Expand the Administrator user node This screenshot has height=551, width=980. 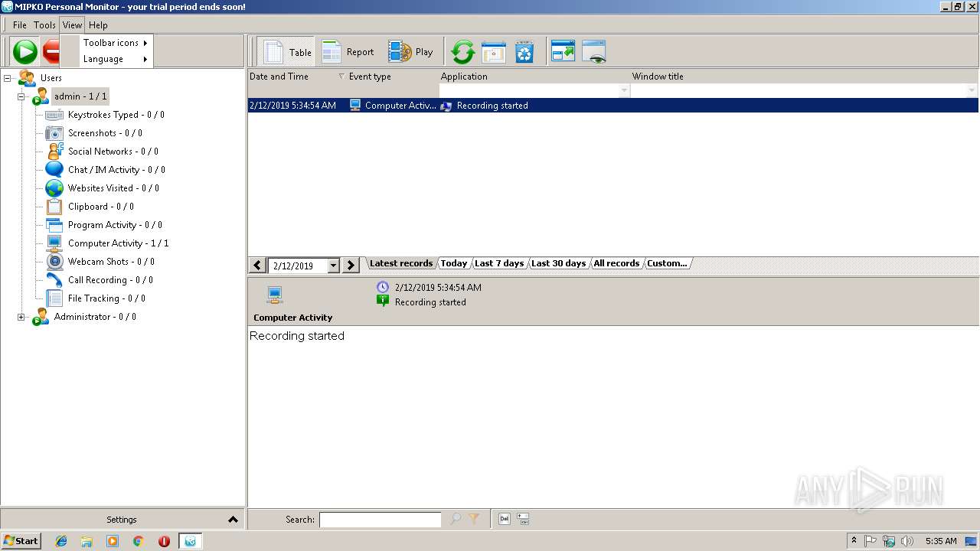tap(21, 317)
